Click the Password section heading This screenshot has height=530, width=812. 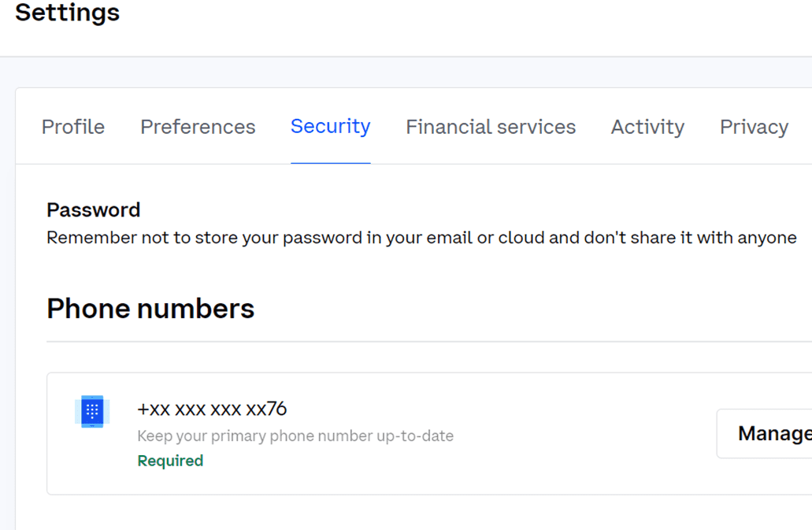coord(93,209)
